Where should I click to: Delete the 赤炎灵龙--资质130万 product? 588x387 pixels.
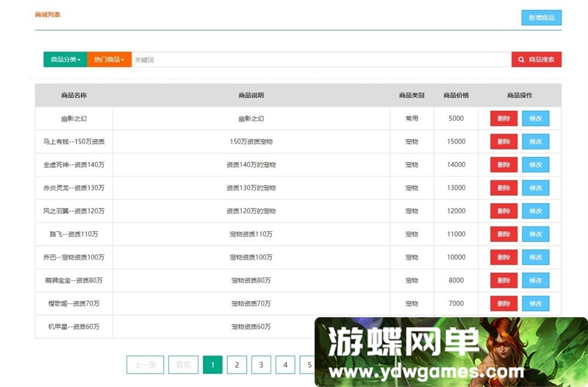click(x=503, y=188)
